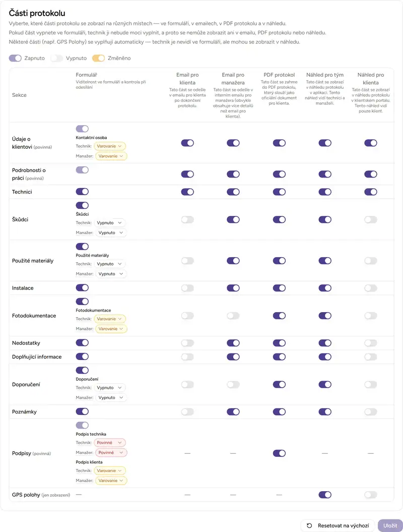The height and width of the screenshot is (532, 403).
Task: Enable GPS polohy in Náhled pro klienta
Action: tap(370, 495)
